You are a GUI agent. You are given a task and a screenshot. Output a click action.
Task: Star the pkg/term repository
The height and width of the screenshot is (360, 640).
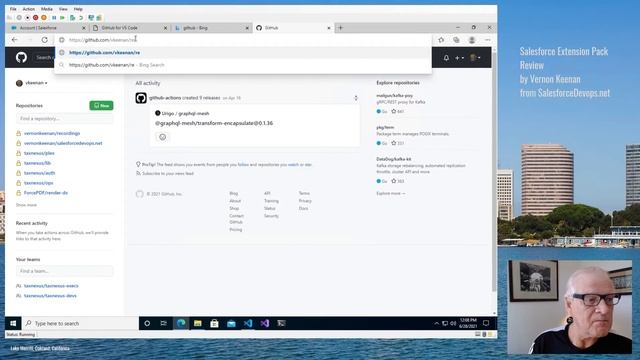click(x=394, y=143)
